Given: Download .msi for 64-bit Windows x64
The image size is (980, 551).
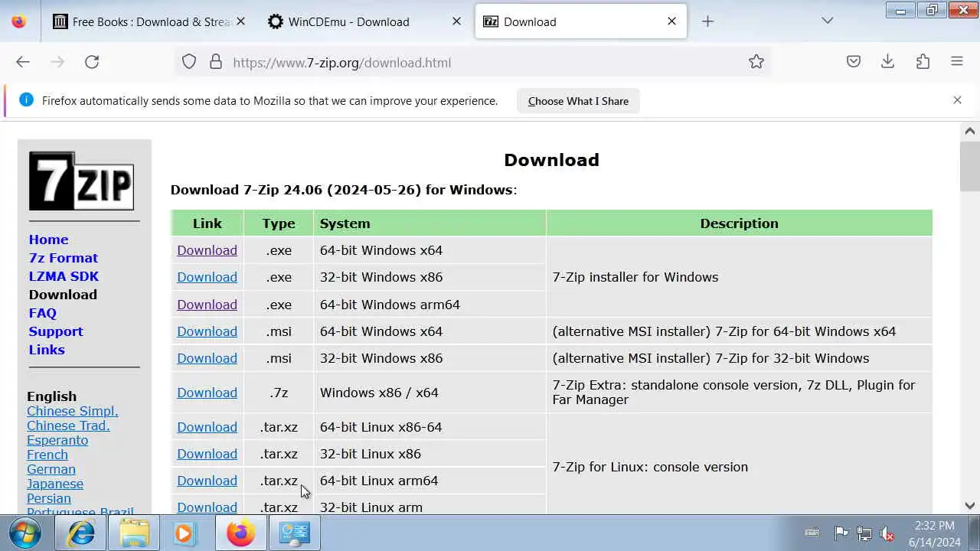Looking at the screenshot, I should pos(207,331).
